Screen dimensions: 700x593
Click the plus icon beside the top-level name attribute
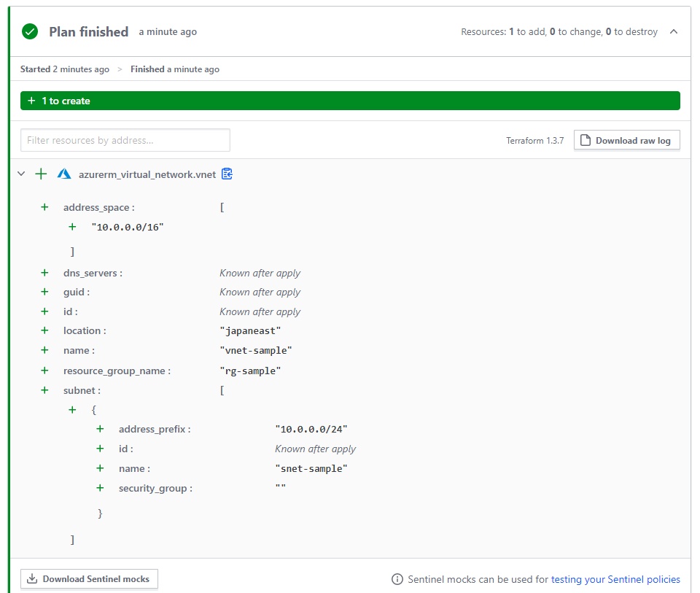44,350
